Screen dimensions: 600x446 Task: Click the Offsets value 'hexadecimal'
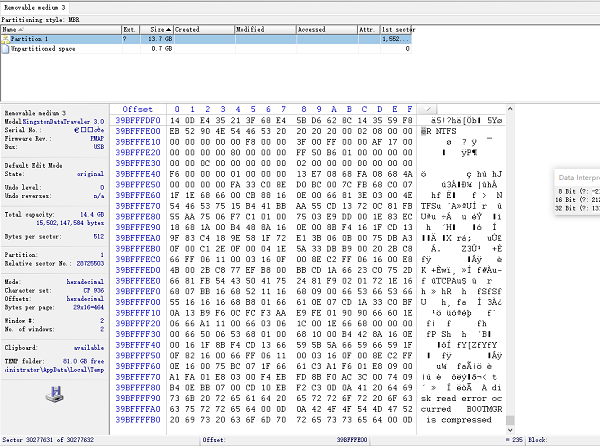(85, 298)
